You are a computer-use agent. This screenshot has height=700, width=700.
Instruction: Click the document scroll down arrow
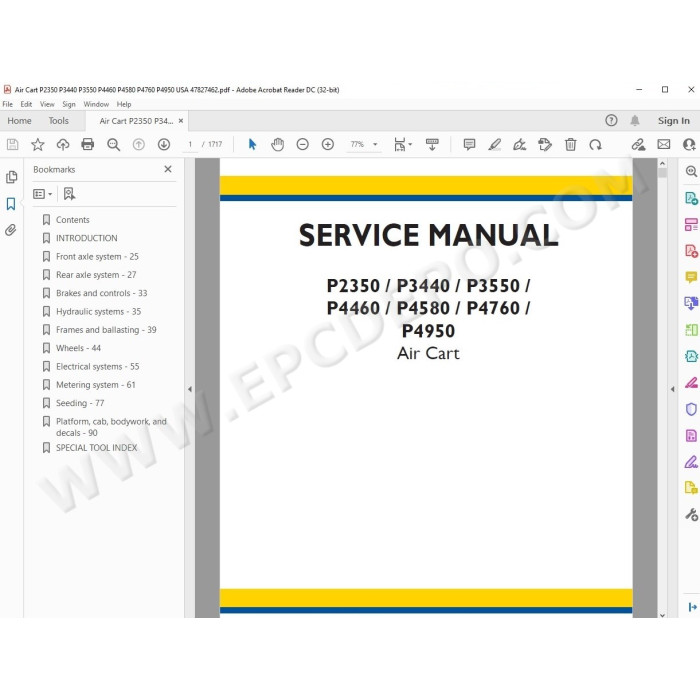(662, 615)
